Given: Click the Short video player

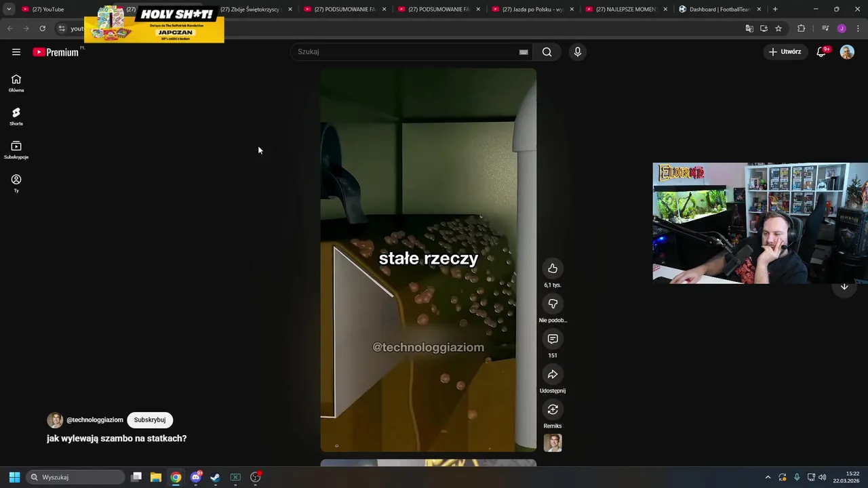Looking at the screenshot, I should [429, 260].
